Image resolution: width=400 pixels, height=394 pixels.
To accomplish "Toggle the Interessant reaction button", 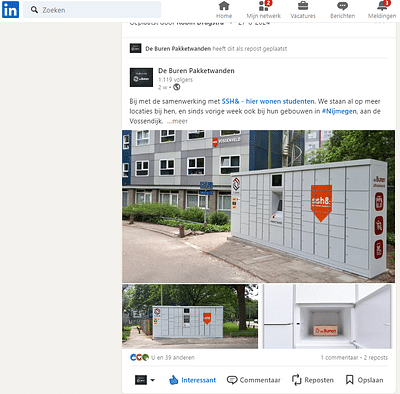I will pos(192,380).
